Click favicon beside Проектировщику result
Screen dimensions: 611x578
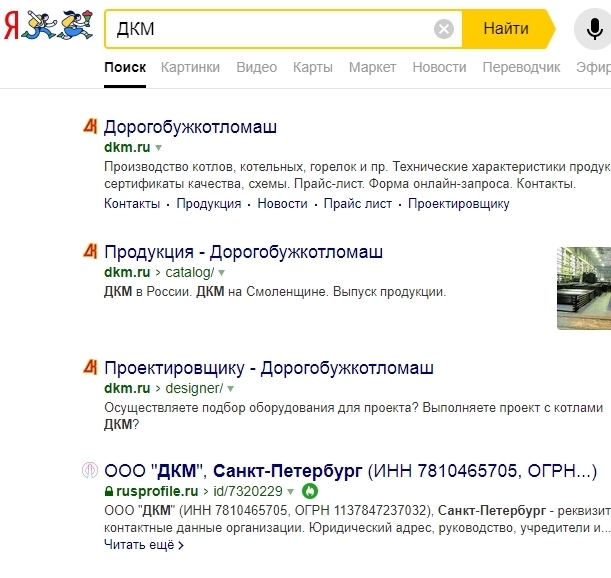click(x=90, y=368)
